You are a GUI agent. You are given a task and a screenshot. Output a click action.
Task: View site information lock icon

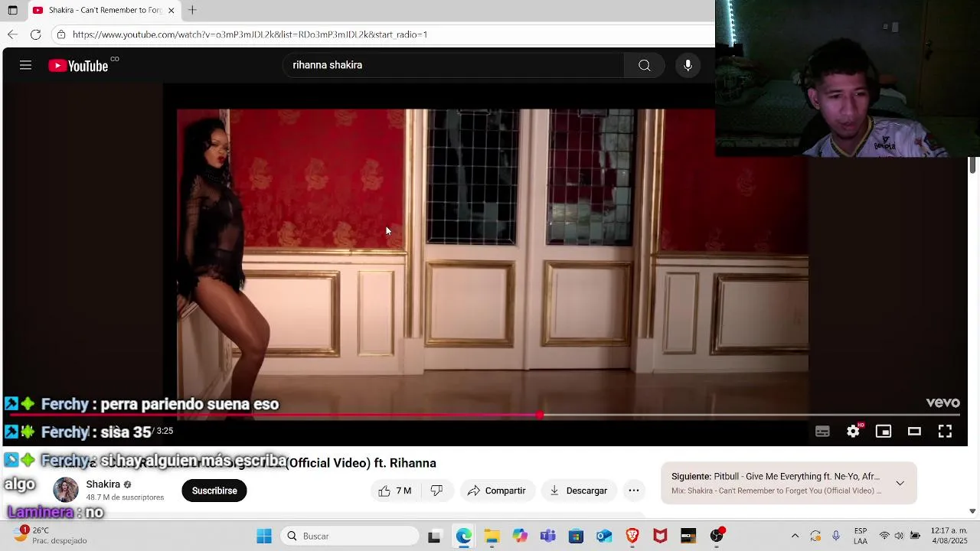[x=61, y=34]
